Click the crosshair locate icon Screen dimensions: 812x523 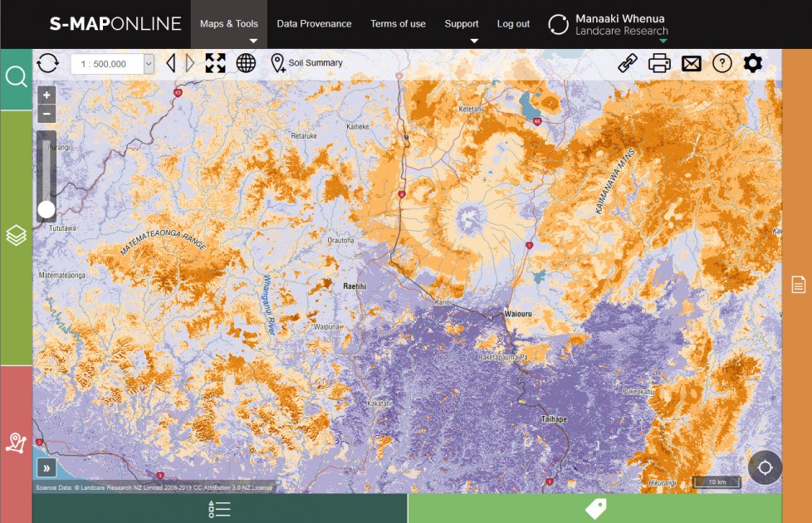tap(764, 467)
